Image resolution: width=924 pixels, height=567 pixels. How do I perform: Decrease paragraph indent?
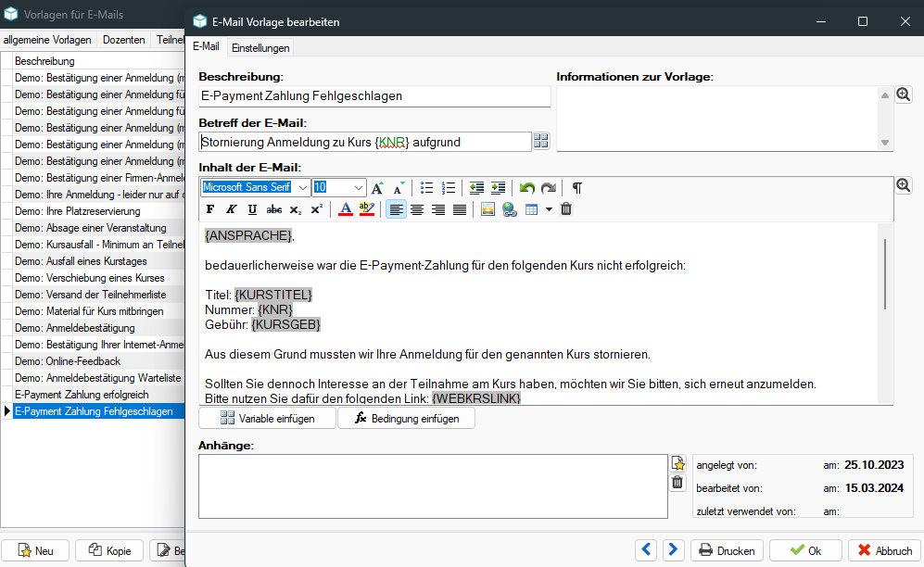pyautogui.click(x=476, y=188)
